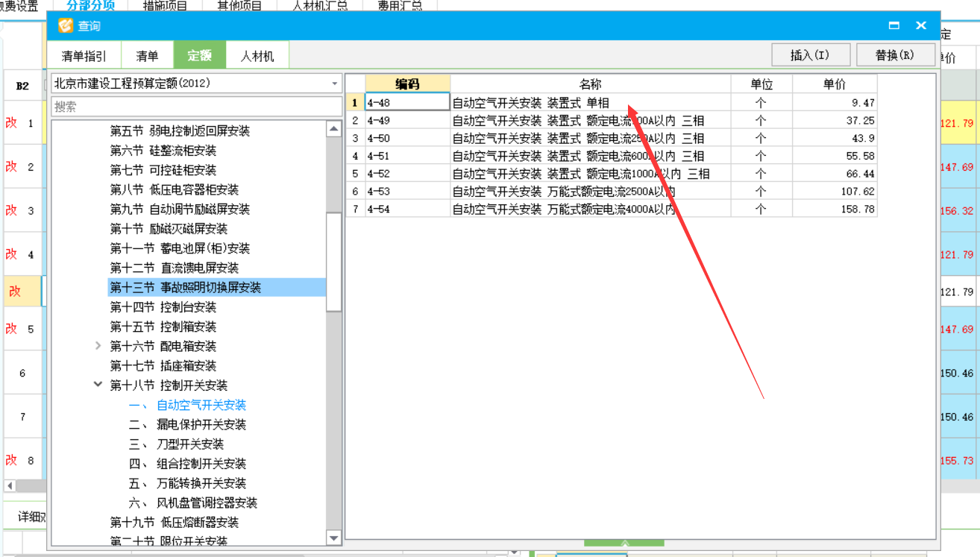This screenshot has width=980, height=557.
Task: Select 第七节 可控硅柜安装
Action: point(163,170)
